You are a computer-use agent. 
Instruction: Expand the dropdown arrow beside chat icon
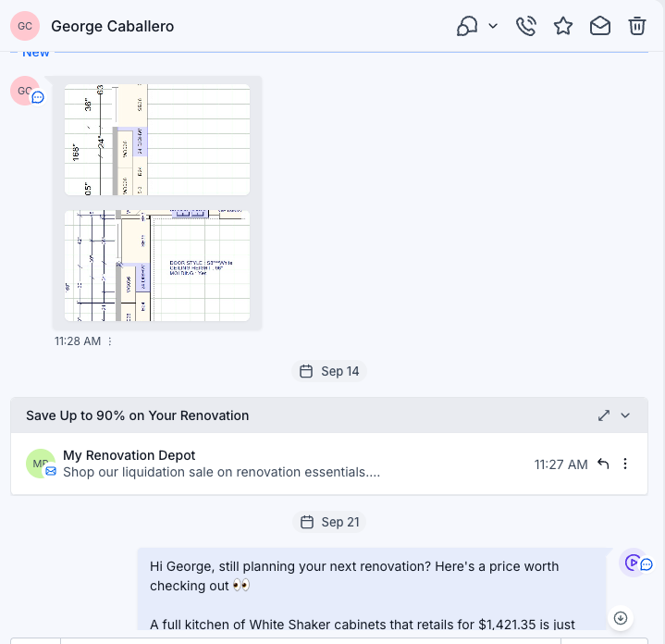pyautogui.click(x=493, y=26)
